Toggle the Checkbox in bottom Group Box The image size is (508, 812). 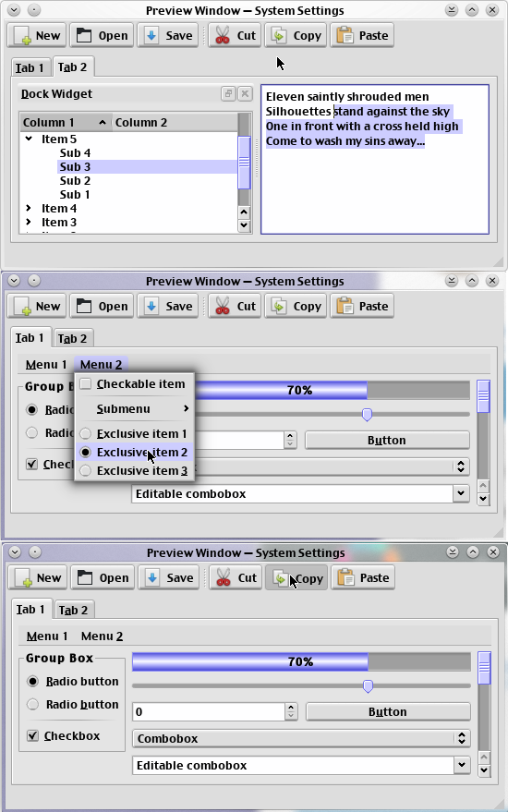tap(32, 735)
